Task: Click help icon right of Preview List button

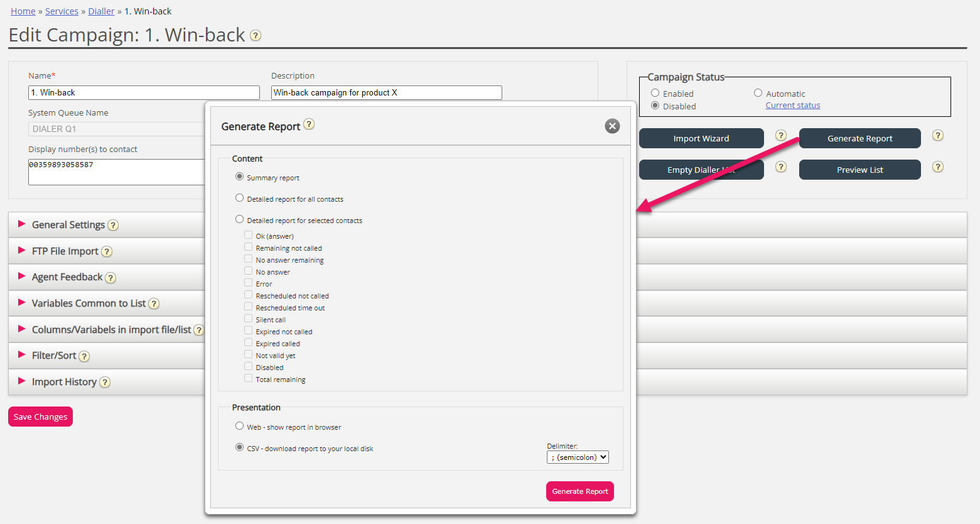Action: (938, 167)
